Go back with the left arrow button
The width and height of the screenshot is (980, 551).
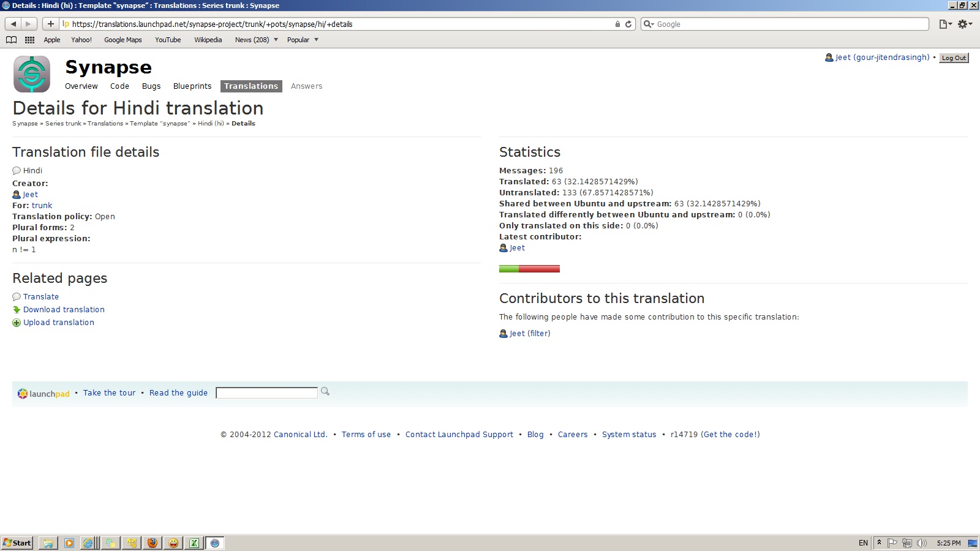(13, 24)
